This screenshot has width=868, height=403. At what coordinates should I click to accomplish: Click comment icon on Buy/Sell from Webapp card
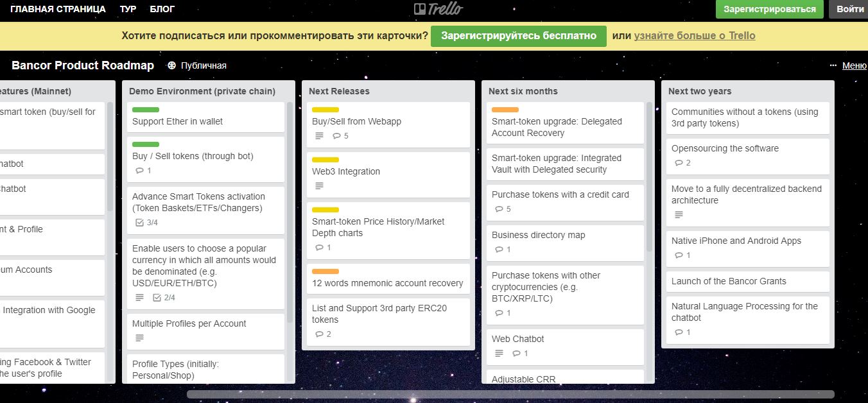336,136
